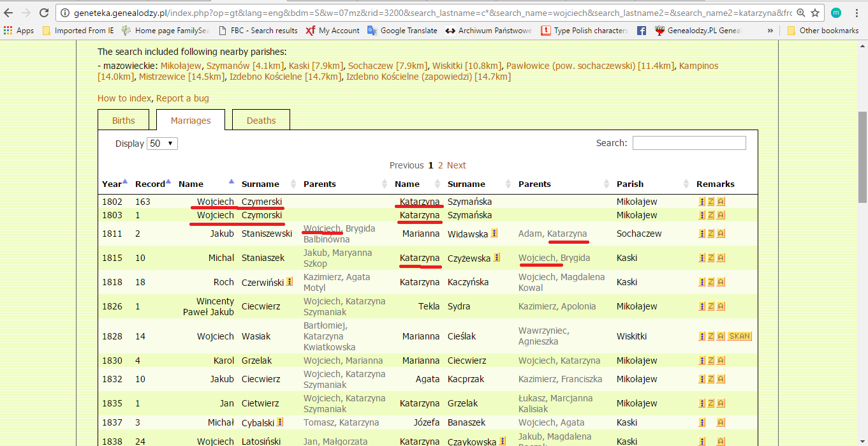The image size is (868, 446).
Task: Click info icon in 1802 Czymerski row
Action: [x=702, y=202]
